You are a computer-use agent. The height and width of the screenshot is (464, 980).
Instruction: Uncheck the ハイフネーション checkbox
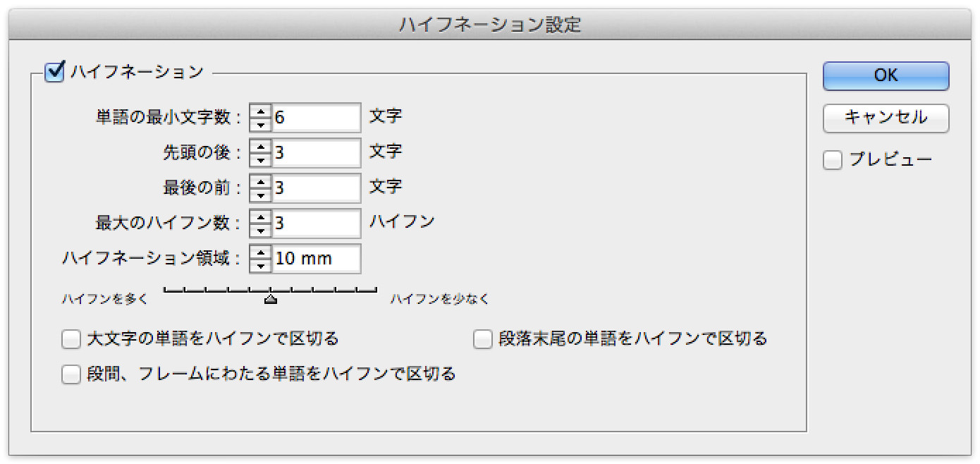55,72
